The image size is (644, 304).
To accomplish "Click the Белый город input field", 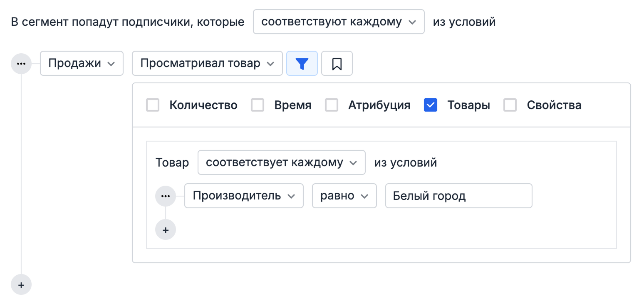I will tap(458, 196).
